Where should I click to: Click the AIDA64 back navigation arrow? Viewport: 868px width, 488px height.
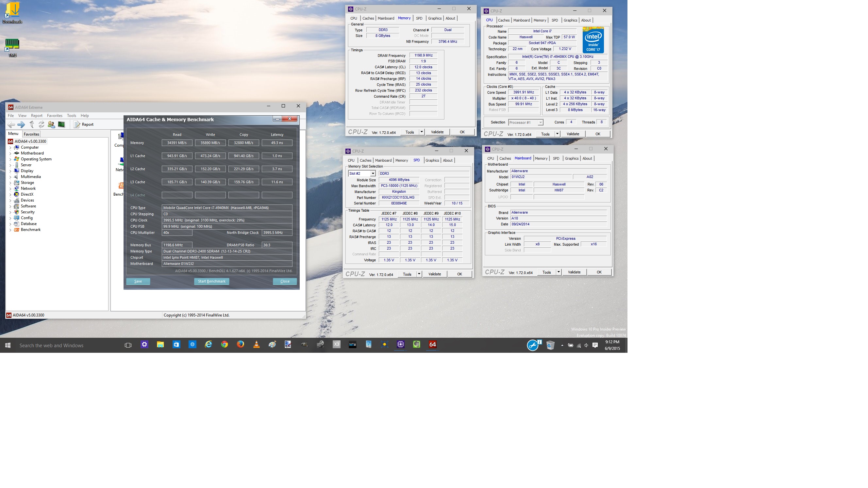[x=11, y=124]
